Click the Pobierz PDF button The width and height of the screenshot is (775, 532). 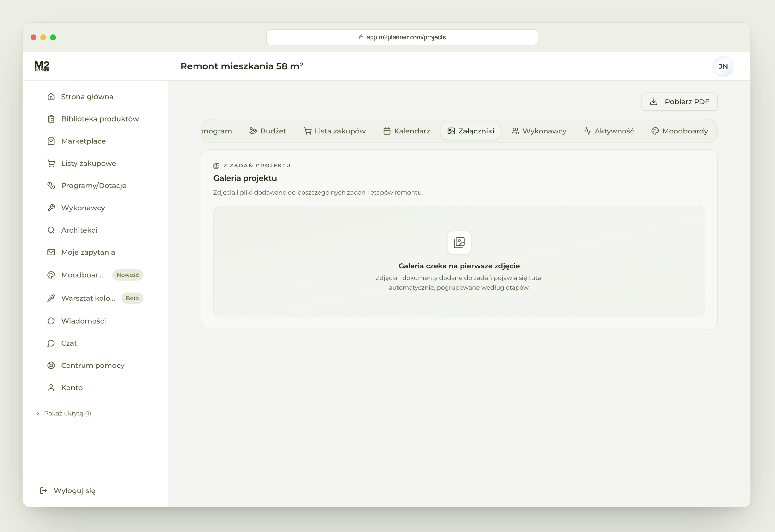click(679, 102)
